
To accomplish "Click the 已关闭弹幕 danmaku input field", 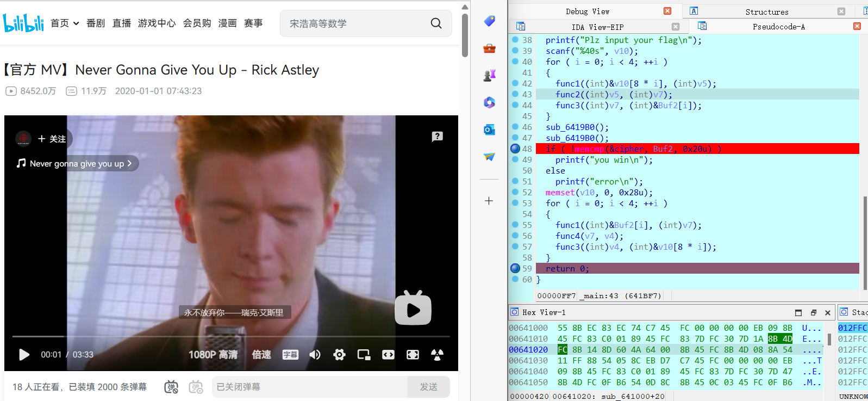I will (310, 387).
